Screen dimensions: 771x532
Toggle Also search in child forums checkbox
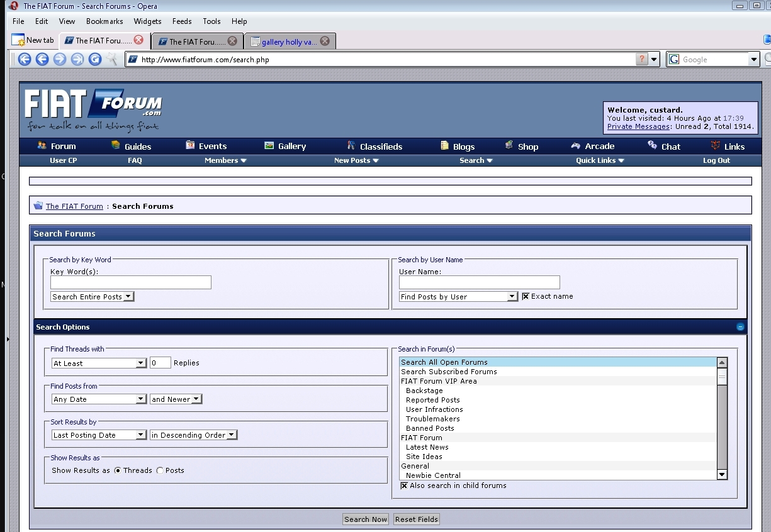[x=404, y=485]
